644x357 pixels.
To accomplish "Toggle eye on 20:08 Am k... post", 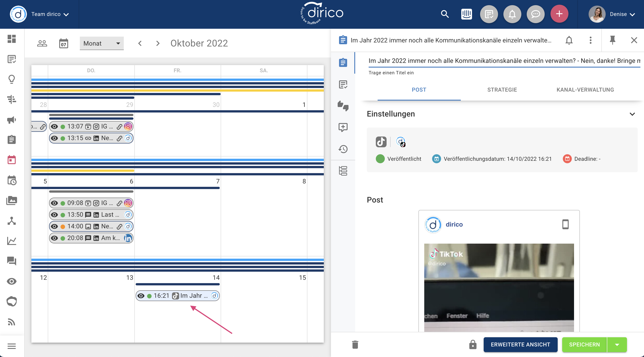I will [x=54, y=238].
